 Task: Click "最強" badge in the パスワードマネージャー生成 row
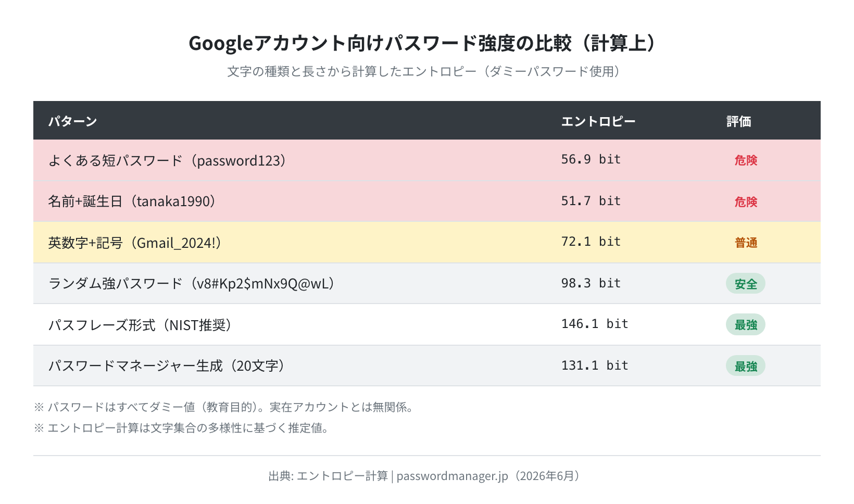click(x=746, y=366)
